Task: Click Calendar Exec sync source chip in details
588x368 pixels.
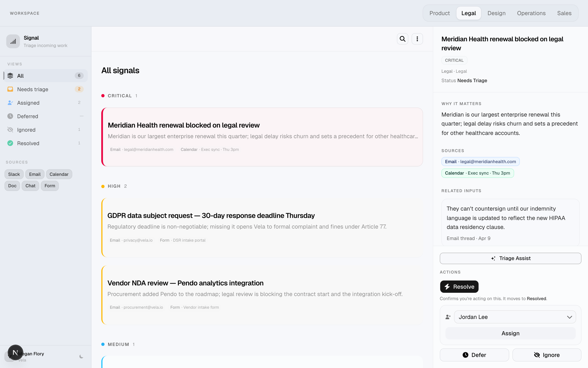Action: coord(478,173)
